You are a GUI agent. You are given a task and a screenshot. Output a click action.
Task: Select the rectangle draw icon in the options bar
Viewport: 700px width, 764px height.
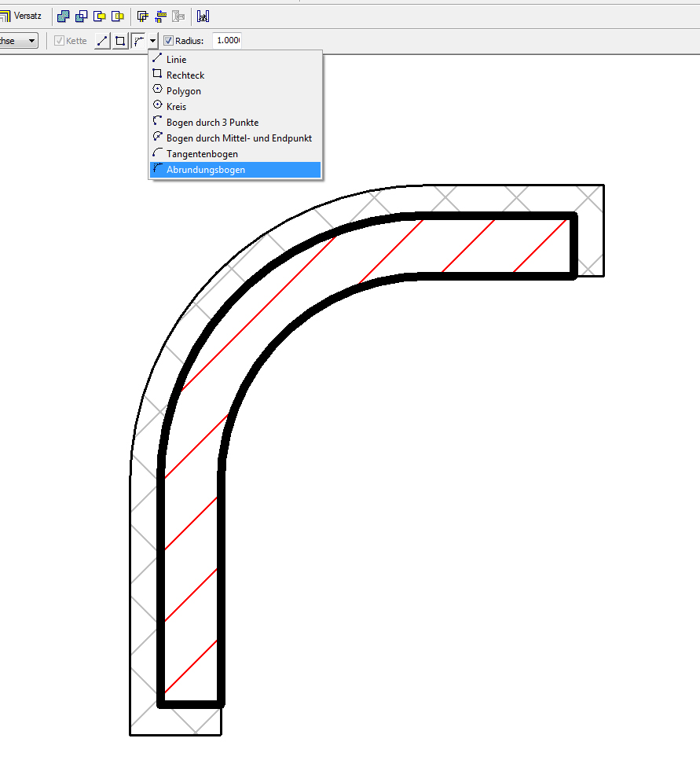(x=120, y=41)
